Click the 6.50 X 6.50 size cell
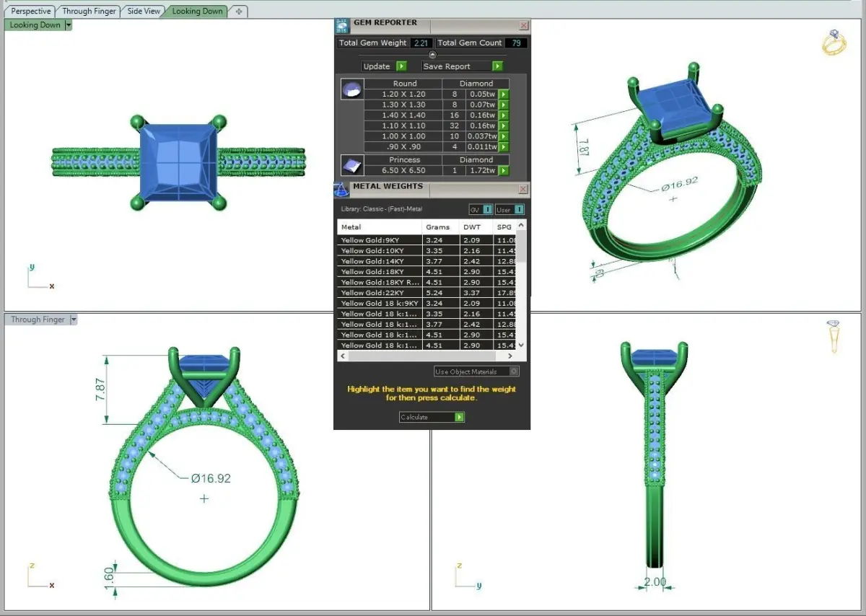 click(403, 171)
